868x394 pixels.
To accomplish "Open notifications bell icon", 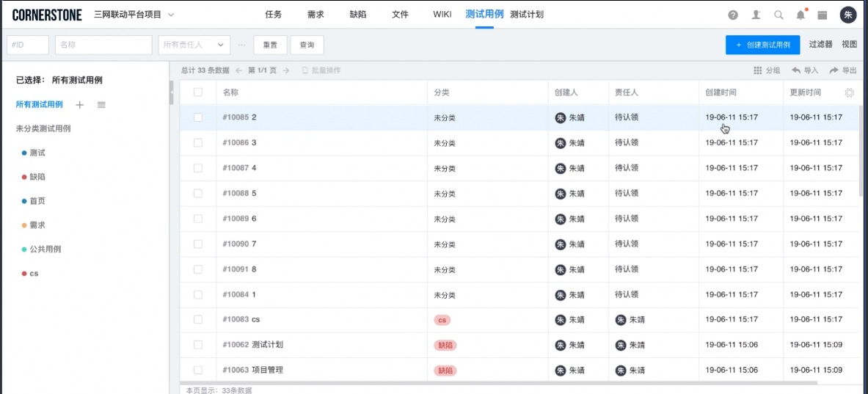I will (x=800, y=15).
